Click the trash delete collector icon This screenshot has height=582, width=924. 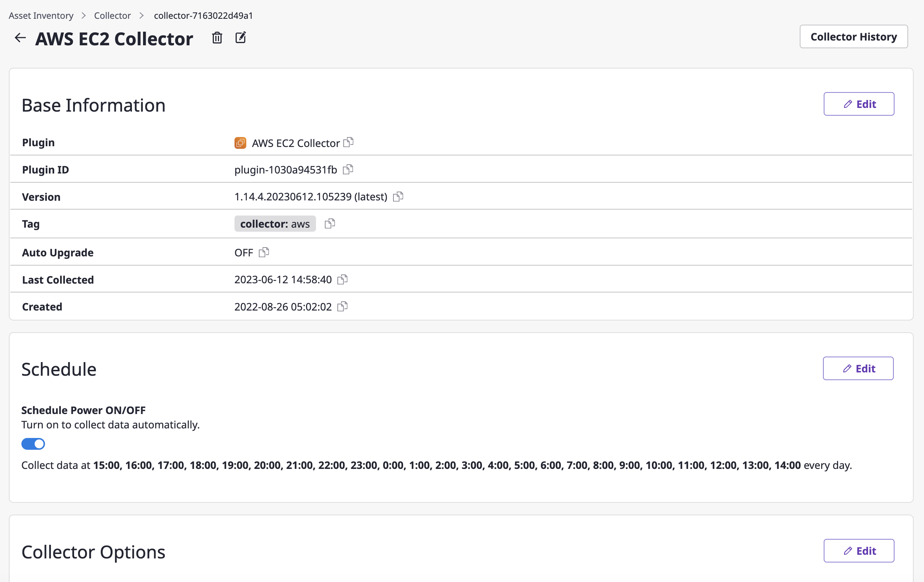(217, 38)
